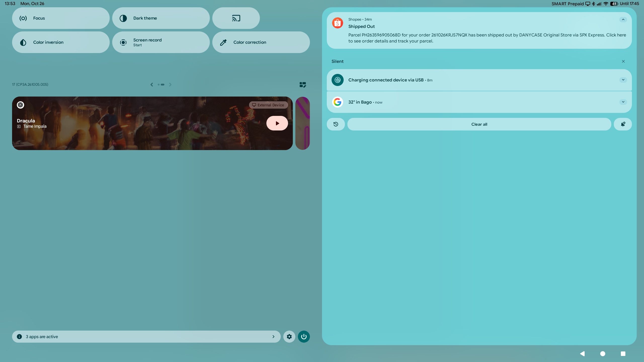Expand active apps chevron arrow
644x362 pixels.
273,337
